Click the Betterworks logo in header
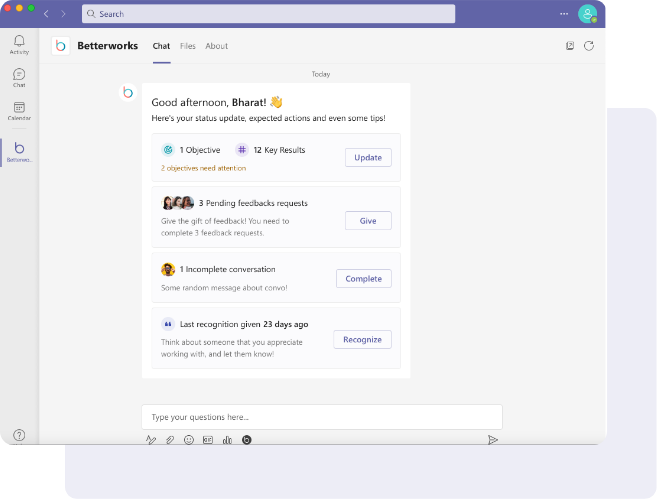 point(61,46)
